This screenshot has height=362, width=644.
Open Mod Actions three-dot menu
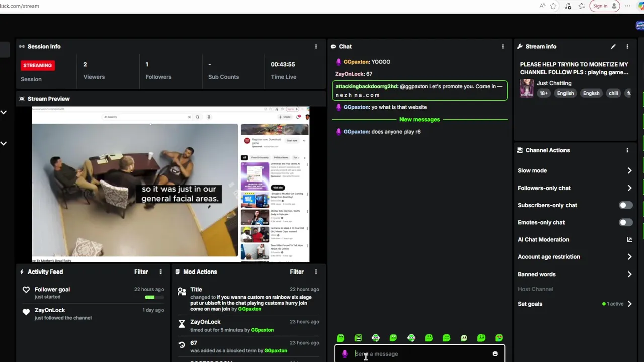click(316, 271)
